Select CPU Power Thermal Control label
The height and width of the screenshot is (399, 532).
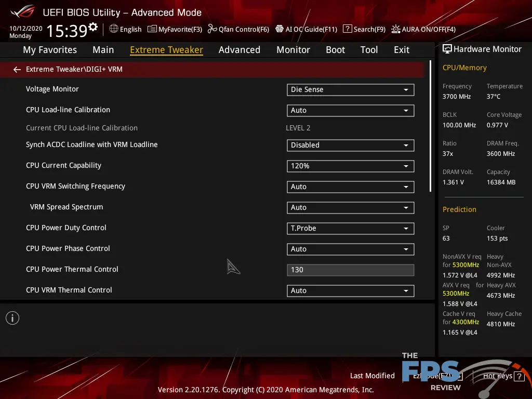click(x=72, y=269)
